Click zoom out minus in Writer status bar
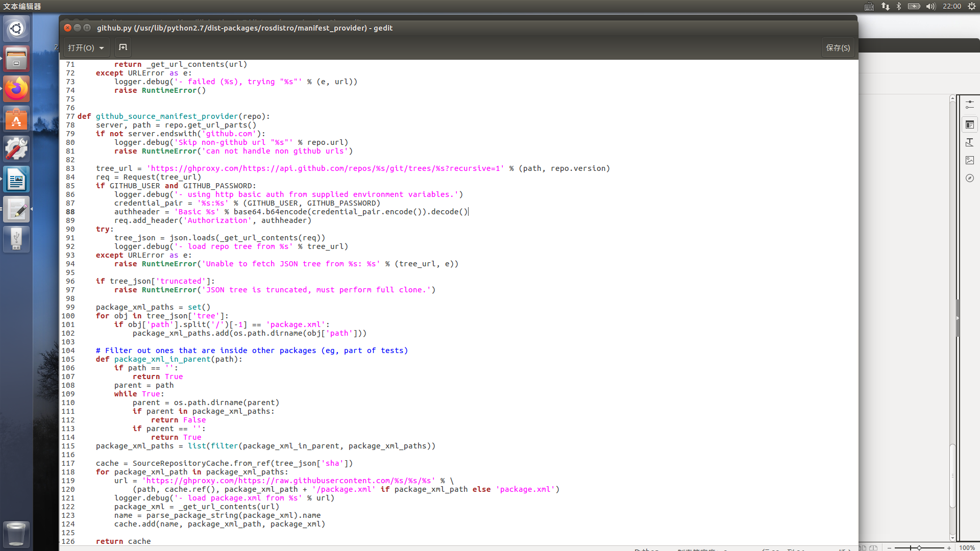This screenshot has height=551, width=980. point(890,548)
